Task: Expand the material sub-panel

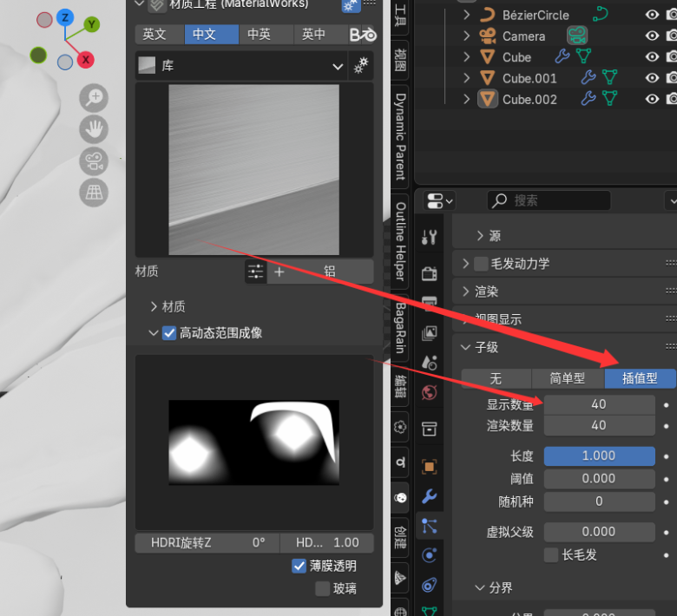Action: click(x=154, y=306)
